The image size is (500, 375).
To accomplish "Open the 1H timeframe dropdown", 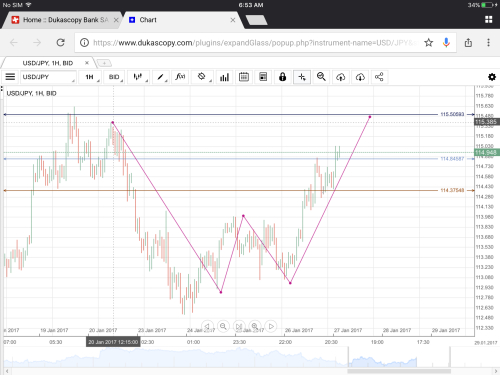I will point(90,77).
